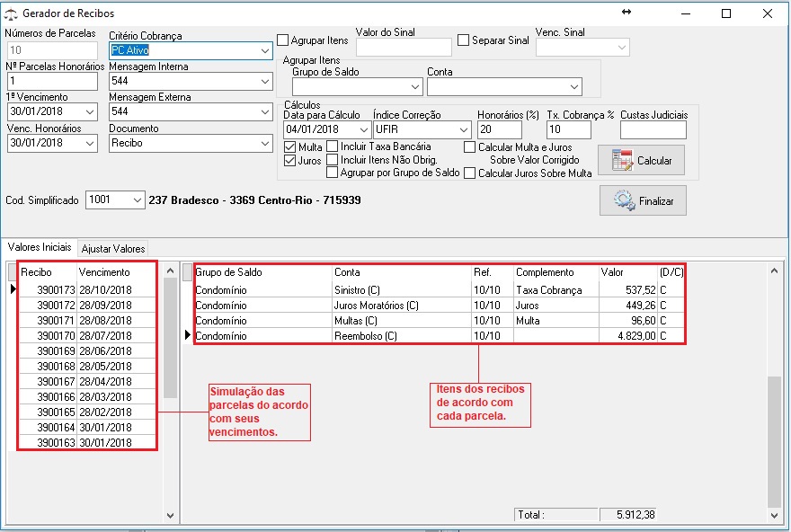Click the Calcular calculator icon
Screen dimensions: 791x532
coord(623,160)
